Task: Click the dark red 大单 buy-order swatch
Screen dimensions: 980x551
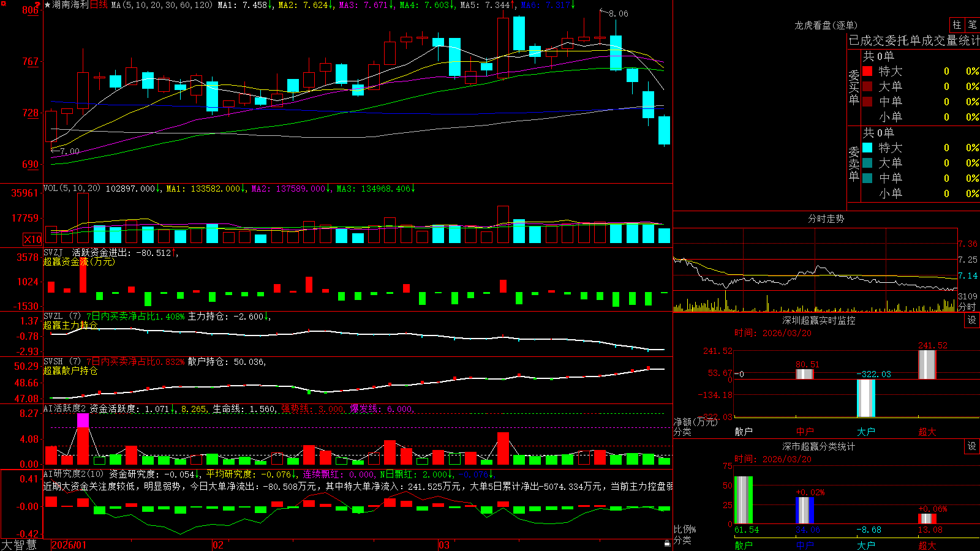Action: [867, 86]
